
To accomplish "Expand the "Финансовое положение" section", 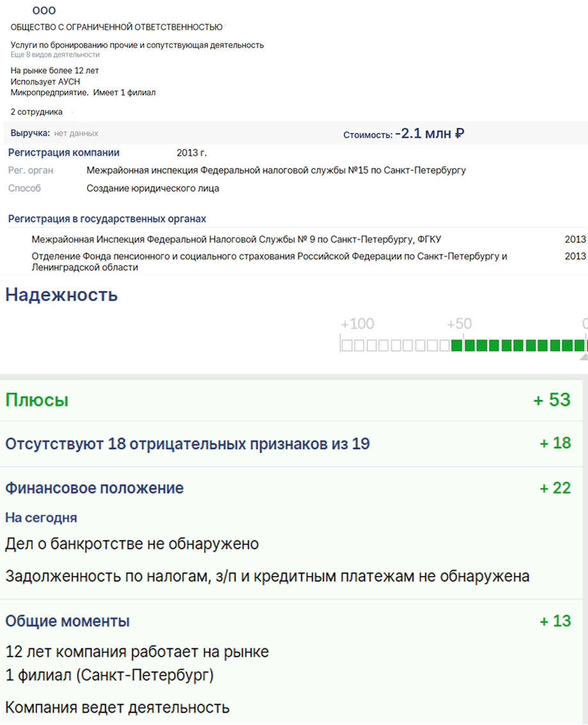I will pos(95,488).
